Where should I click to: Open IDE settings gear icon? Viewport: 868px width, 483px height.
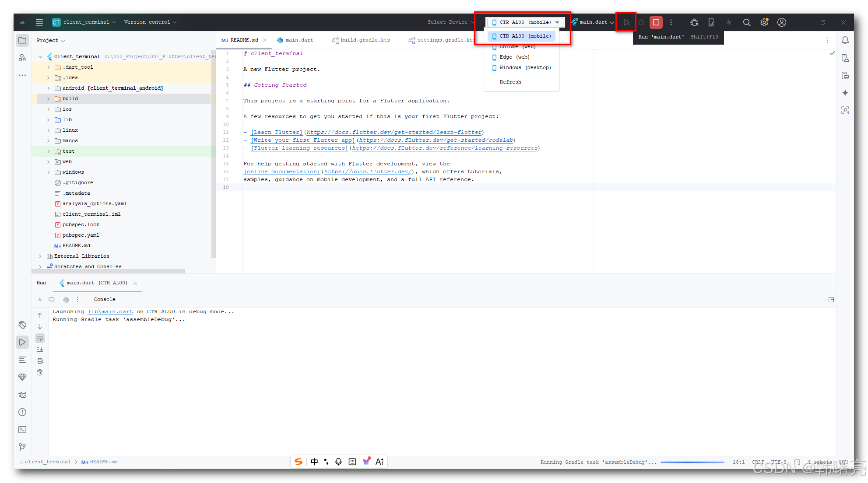tap(764, 22)
